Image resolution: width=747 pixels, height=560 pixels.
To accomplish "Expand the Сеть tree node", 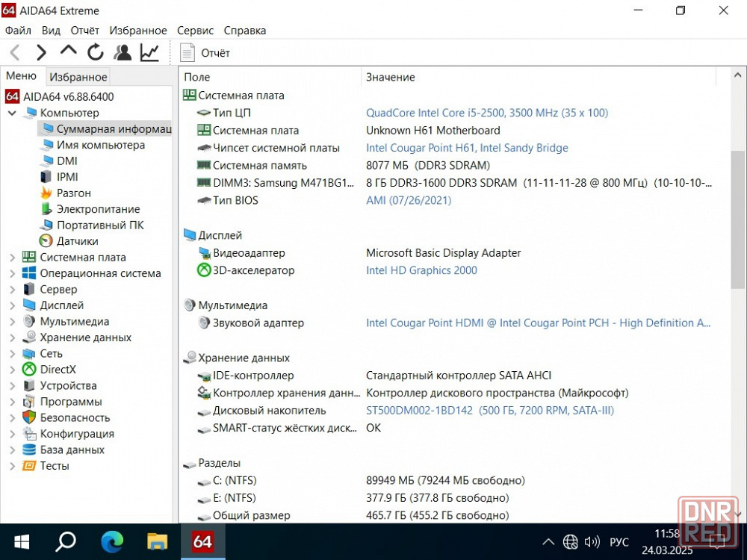I will click(x=13, y=354).
